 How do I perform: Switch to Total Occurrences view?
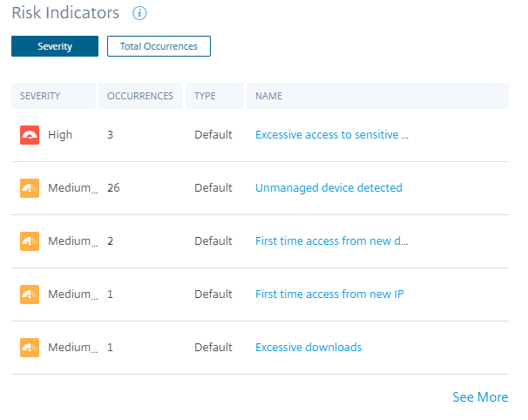tap(159, 46)
